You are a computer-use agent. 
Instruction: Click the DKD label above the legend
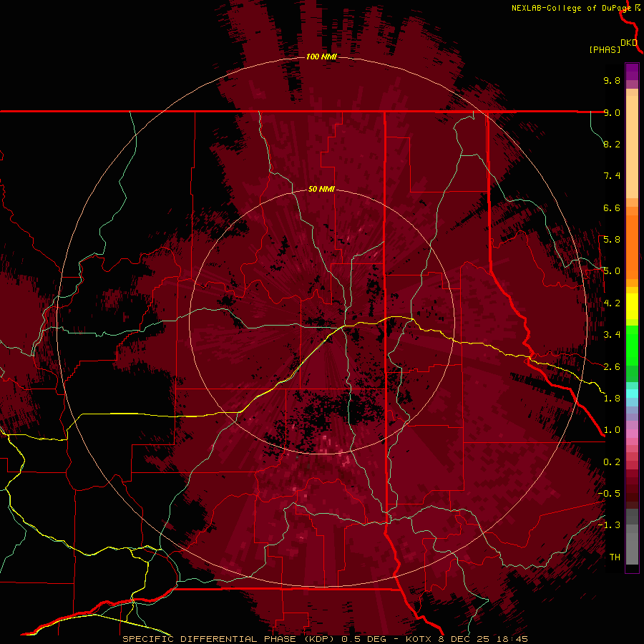(x=629, y=43)
